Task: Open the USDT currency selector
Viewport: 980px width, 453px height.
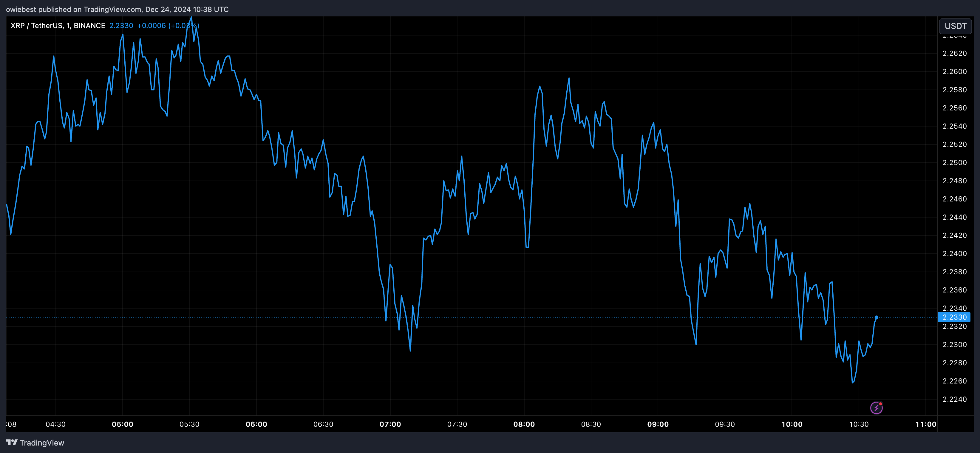Action: (x=955, y=26)
